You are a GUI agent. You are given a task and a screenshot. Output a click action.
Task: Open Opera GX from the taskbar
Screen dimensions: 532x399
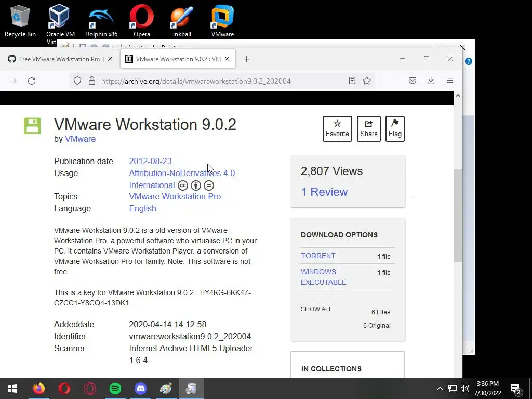click(x=90, y=389)
